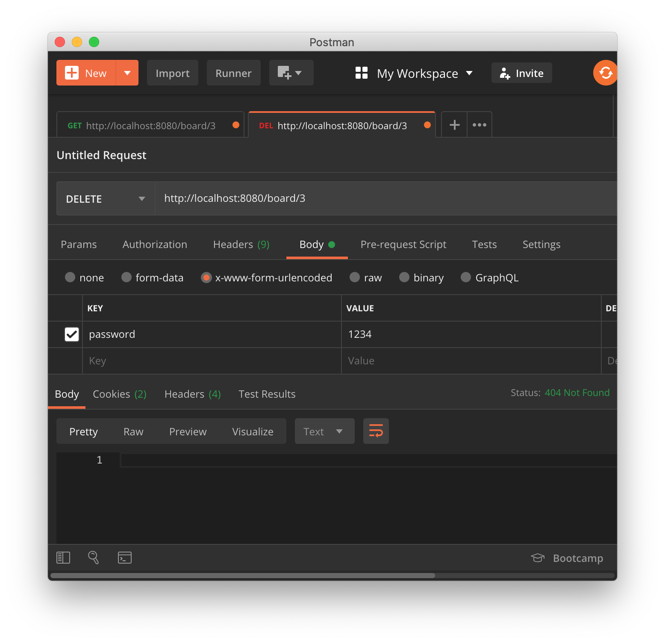Switch to the GET board/3 tab

150,125
